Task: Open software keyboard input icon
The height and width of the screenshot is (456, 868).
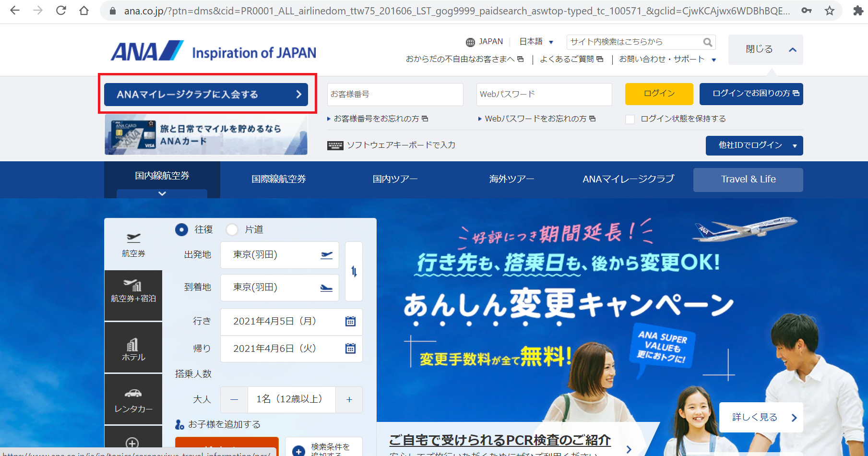Action: coord(335,145)
